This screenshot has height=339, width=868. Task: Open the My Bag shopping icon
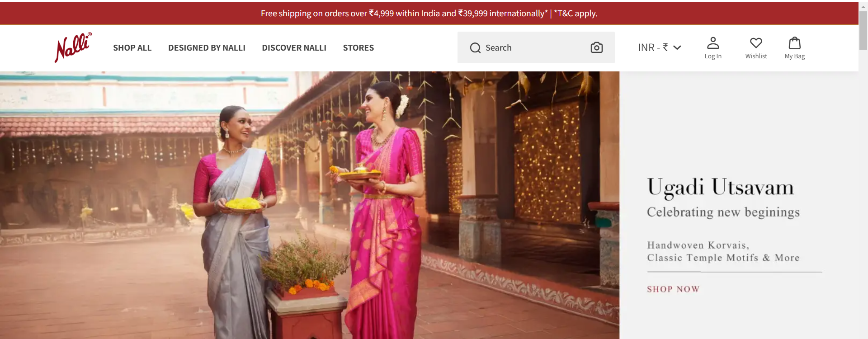(x=794, y=43)
